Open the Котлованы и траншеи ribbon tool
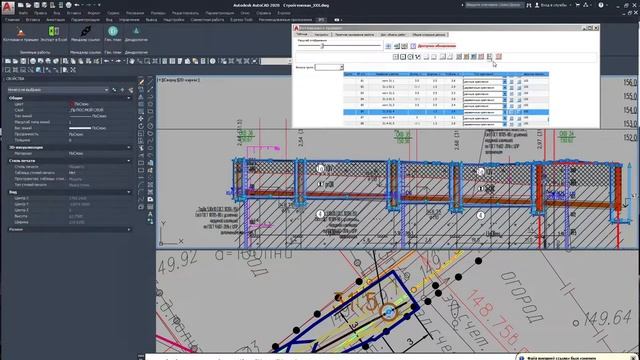The width and height of the screenshot is (640, 360). (x=21, y=34)
